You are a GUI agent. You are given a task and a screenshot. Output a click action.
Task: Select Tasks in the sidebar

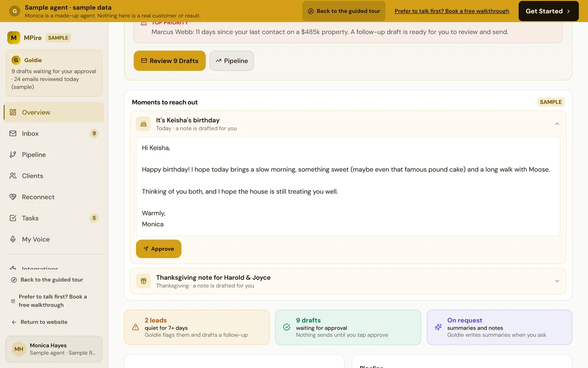click(54, 218)
